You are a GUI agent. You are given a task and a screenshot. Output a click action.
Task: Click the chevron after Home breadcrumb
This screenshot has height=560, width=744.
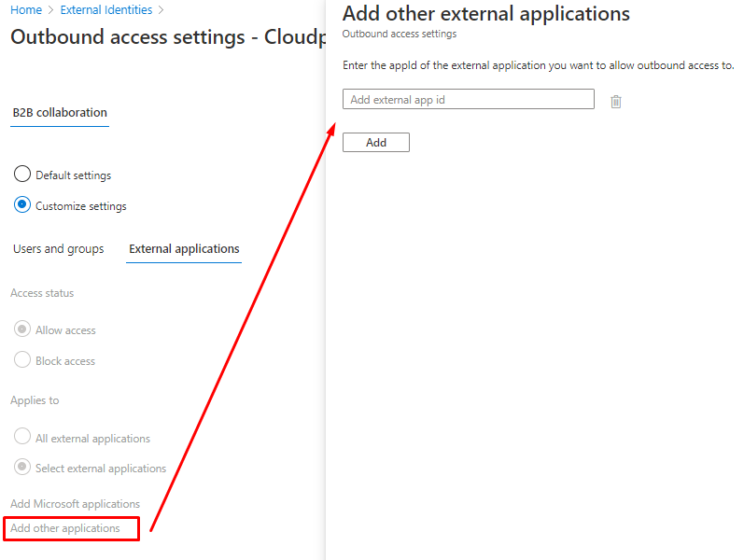pos(51,10)
